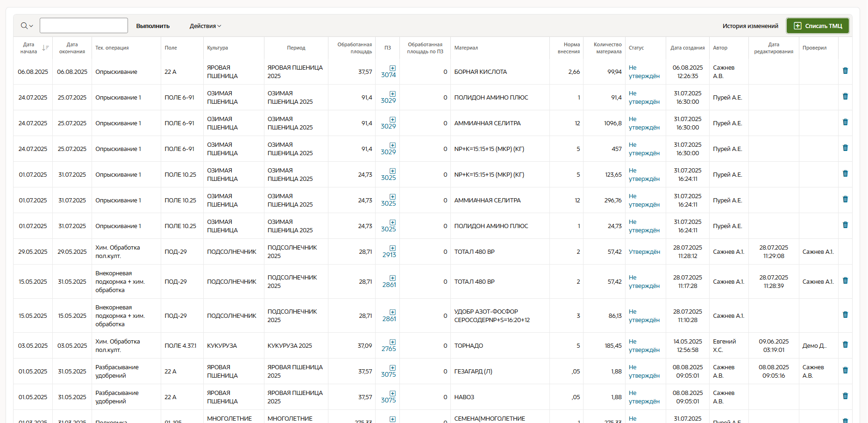This screenshot has width=868, height=423.
Task: Click trash icon for НАВОЗ row
Action: point(845,396)
